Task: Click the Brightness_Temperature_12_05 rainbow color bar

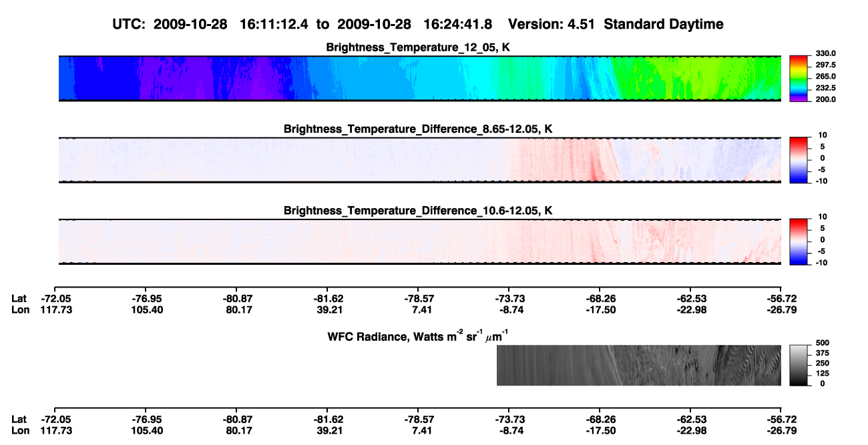Action: [799, 76]
